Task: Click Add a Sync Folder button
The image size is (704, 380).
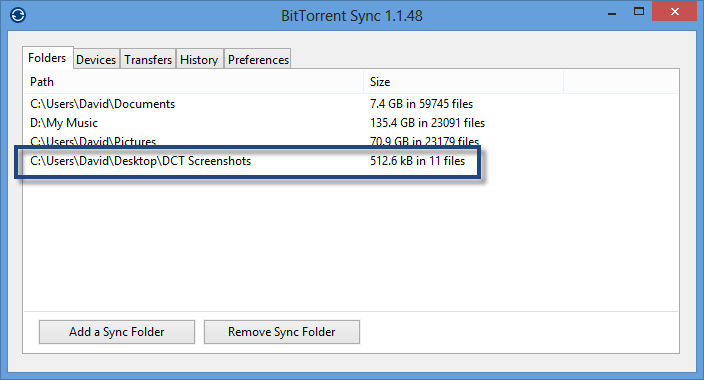Action: (117, 332)
